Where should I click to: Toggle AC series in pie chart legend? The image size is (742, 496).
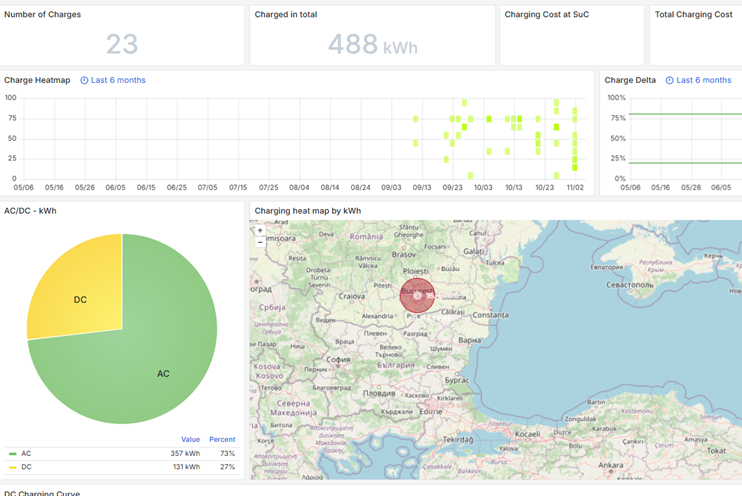pyautogui.click(x=26, y=453)
